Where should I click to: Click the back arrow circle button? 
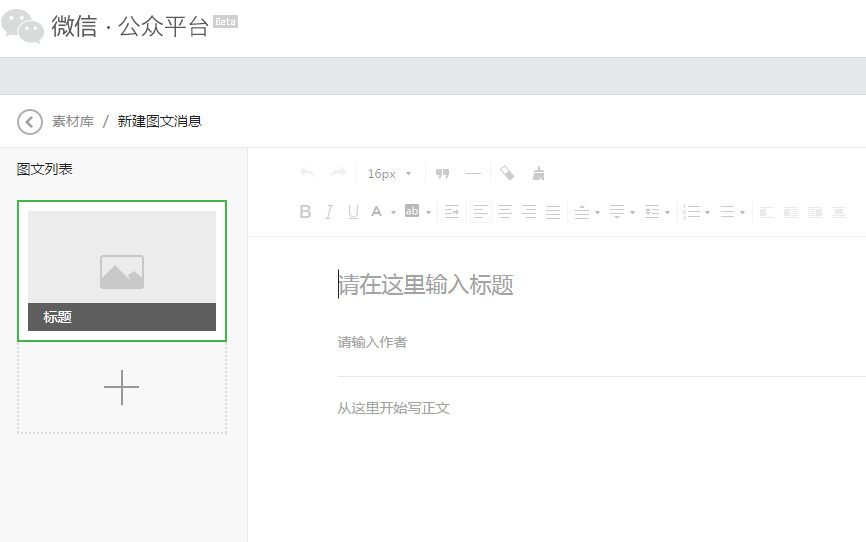coord(30,122)
